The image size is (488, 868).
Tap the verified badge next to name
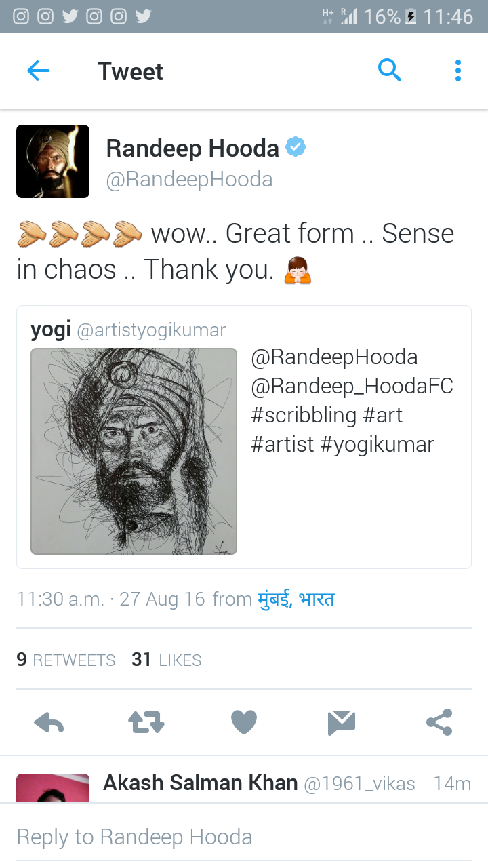click(295, 147)
